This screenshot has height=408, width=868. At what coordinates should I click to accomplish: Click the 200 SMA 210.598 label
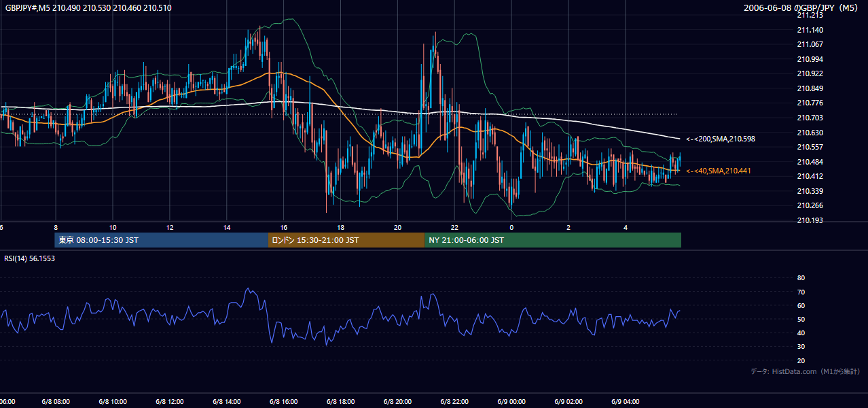point(721,139)
